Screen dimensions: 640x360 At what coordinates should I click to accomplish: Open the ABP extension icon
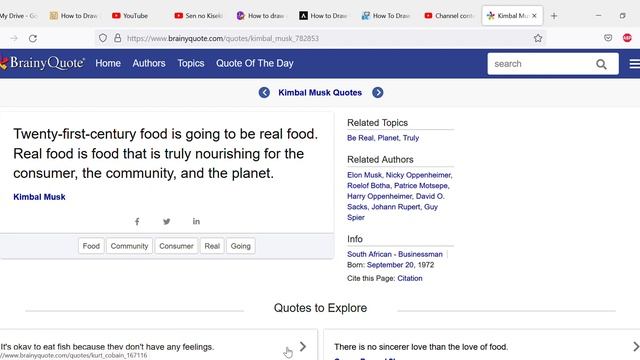[627, 38]
